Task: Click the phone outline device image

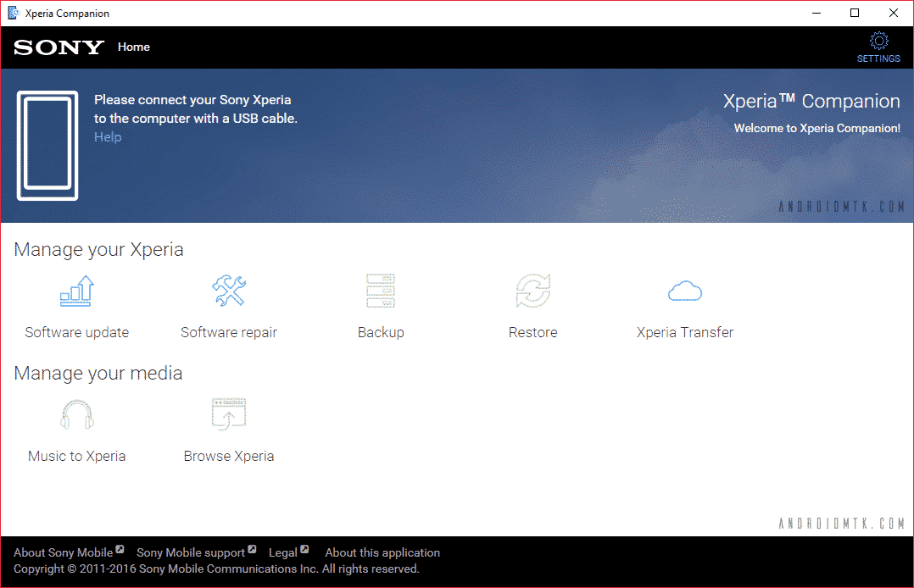Action: (47, 146)
